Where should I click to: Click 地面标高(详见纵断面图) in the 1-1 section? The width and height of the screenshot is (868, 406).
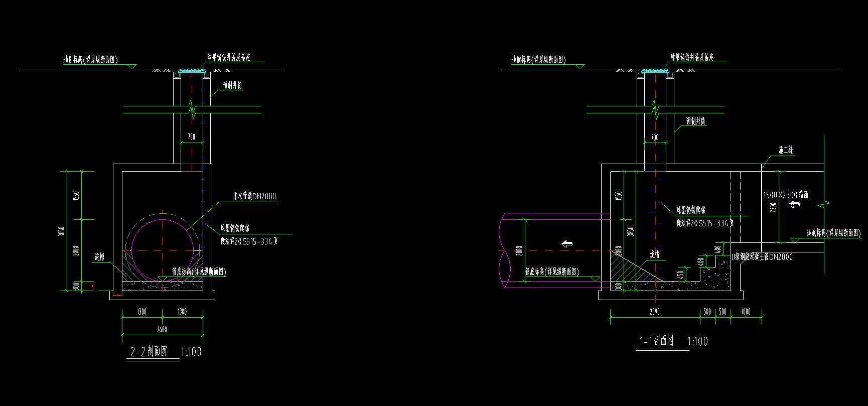coord(539,60)
